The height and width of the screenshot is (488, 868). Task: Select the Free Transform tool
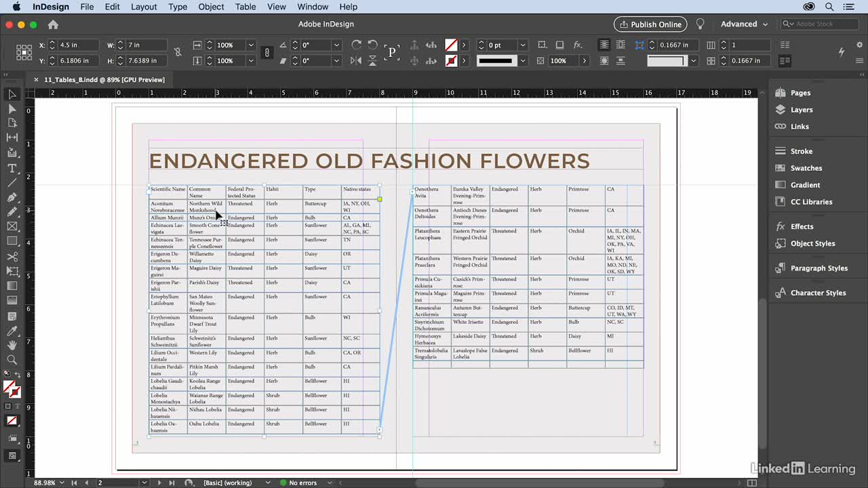(12, 271)
